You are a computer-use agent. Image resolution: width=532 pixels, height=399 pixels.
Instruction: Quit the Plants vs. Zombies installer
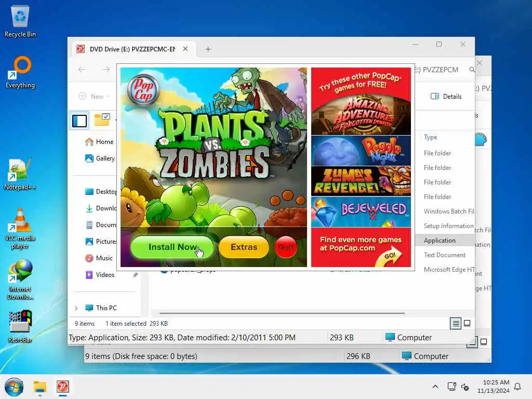[x=286, y=247]
